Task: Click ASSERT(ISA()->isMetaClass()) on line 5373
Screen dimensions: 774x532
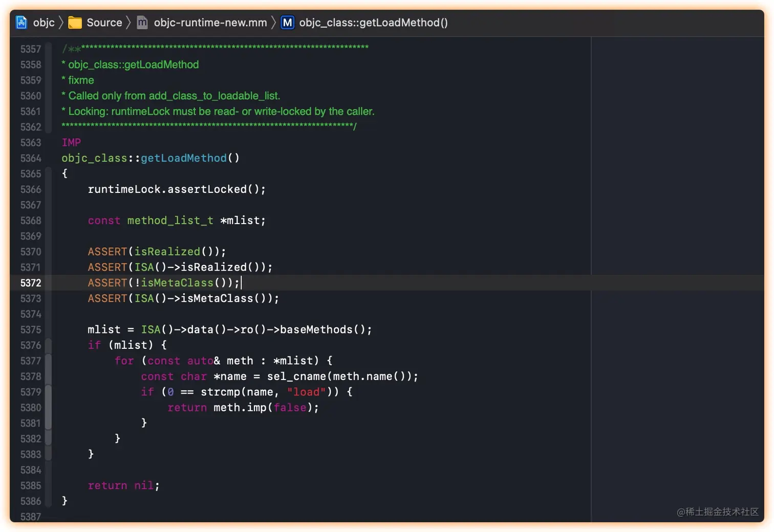Action: [x=183, y=298]
